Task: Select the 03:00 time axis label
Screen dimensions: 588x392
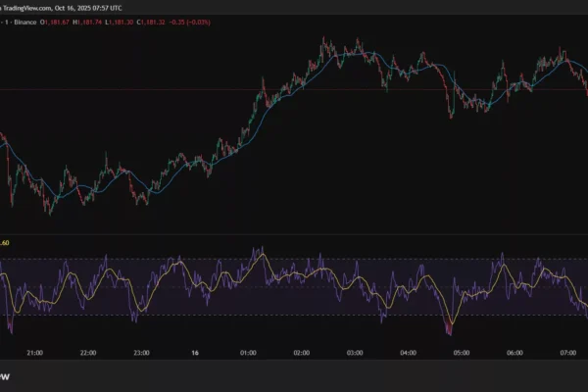Action: [x=355, y=351]
